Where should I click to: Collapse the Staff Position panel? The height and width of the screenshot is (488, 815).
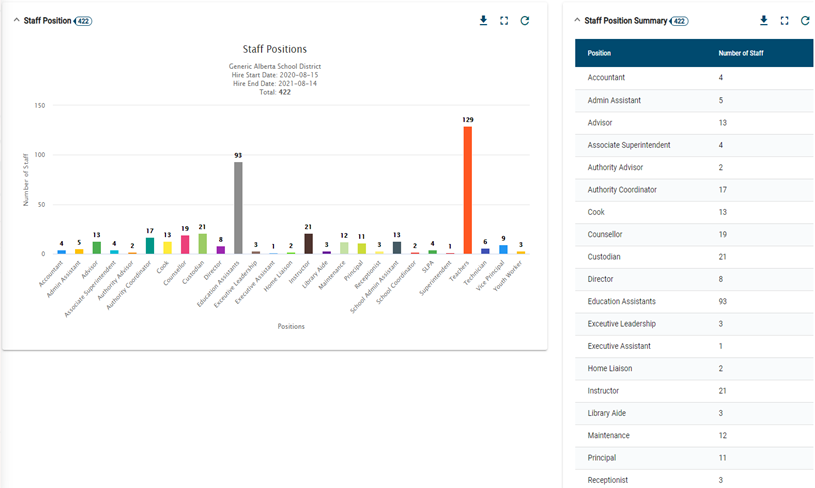[16, 20]
